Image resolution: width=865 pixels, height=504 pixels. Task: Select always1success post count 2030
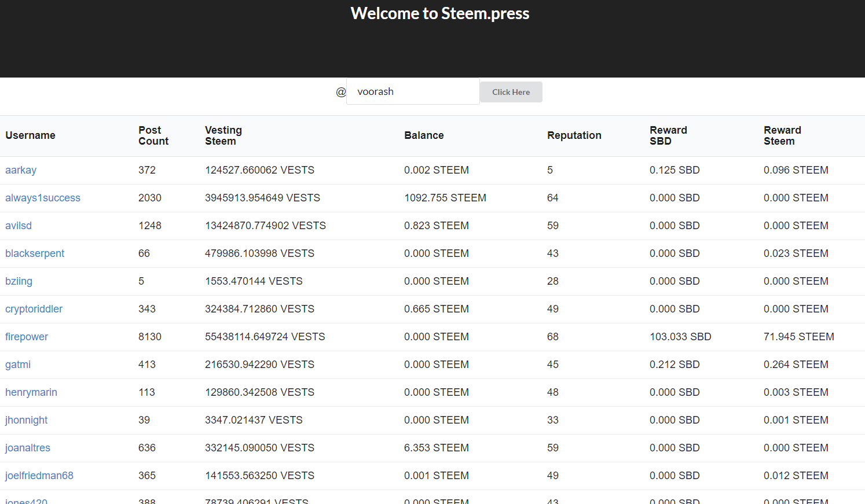tap(150, 198)
